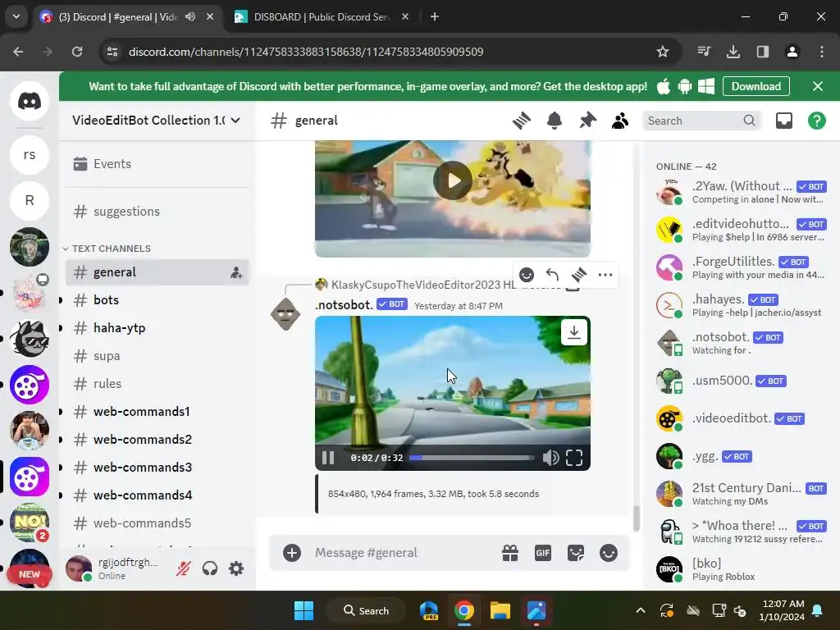Viewport: 840px width, 630px height.
Task: Open the web-commands5 channel
Action: (157, 523)
